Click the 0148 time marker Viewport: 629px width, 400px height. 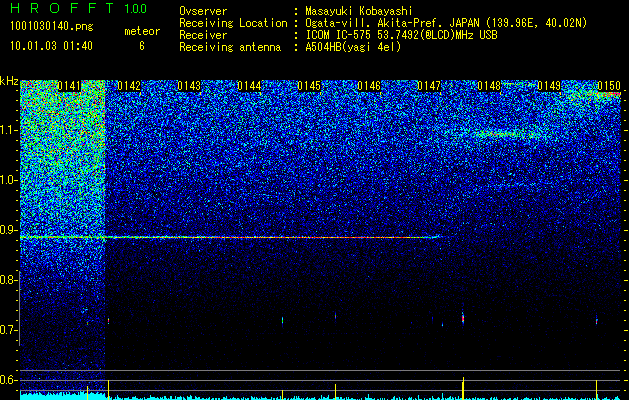(x=489, y=86)
